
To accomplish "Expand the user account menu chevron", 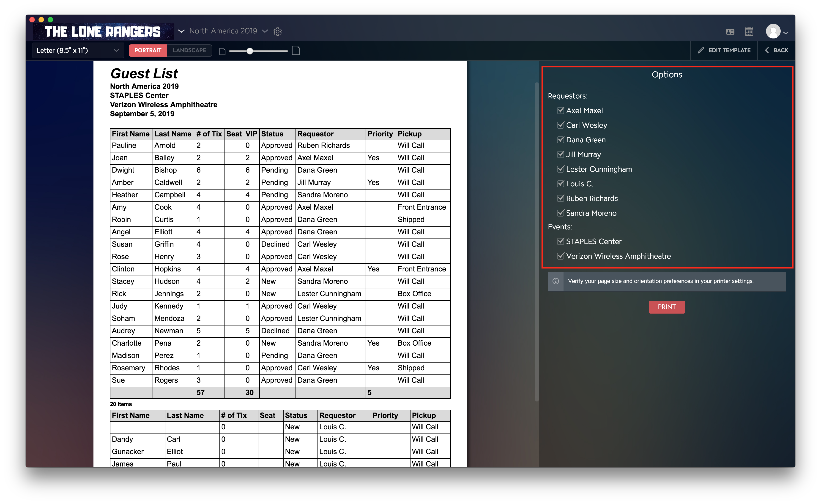I will point(786,33).
